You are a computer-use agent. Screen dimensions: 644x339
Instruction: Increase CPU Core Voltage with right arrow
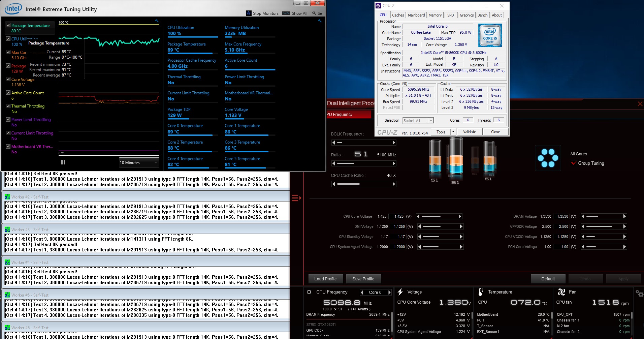460,216
